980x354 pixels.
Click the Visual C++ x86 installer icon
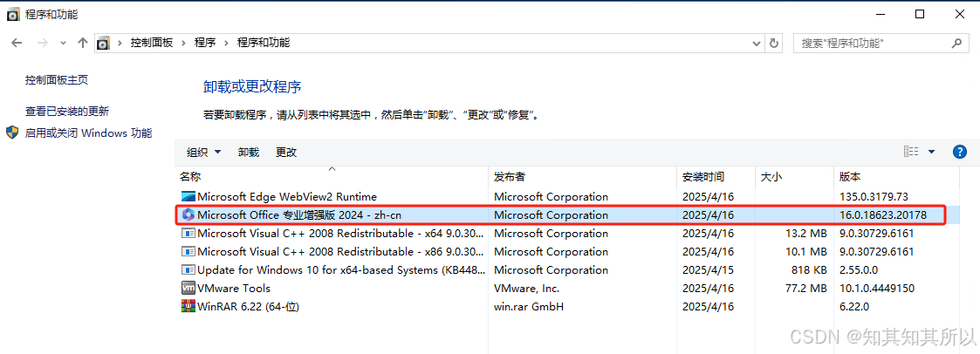pos(188,252)
